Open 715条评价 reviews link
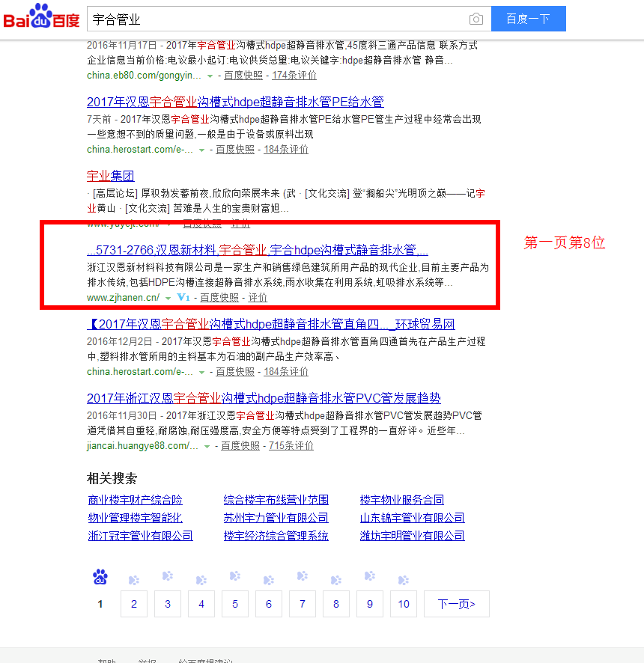 (291, 446)
